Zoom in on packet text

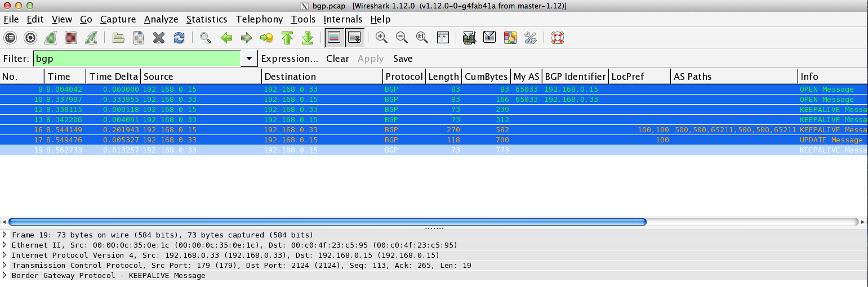tap(381, 38)
